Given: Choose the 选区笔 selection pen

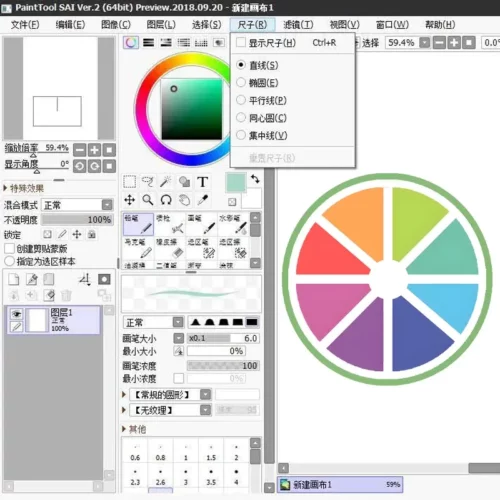Looking at the screenshot, I should 201,248.
